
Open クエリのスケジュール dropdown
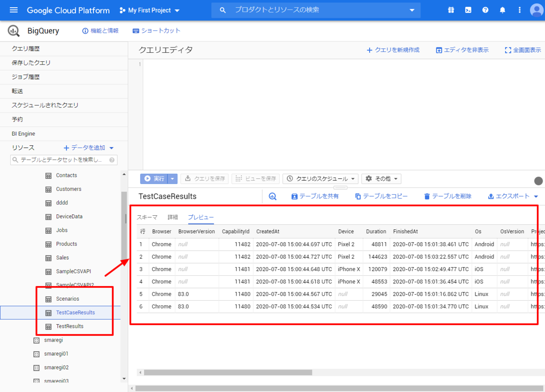click(x=321, y=179)
